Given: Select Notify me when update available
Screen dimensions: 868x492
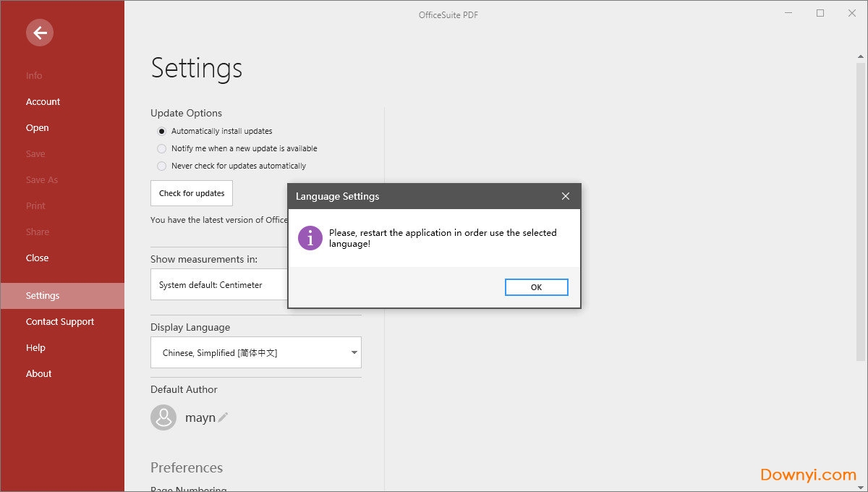Looking at the screenshot, I should tap(162, 149).
